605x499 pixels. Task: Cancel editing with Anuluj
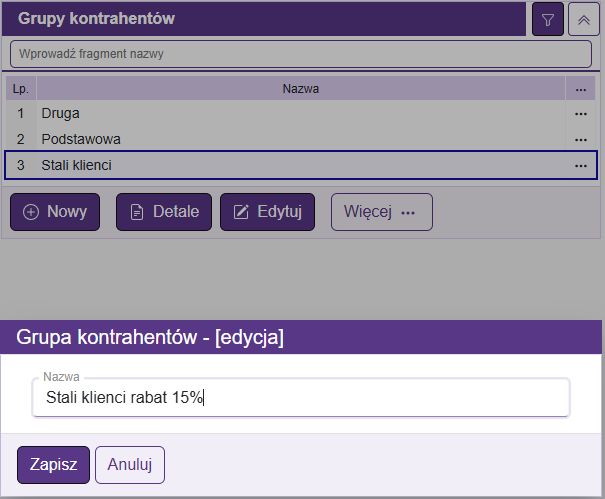[130, 465]
